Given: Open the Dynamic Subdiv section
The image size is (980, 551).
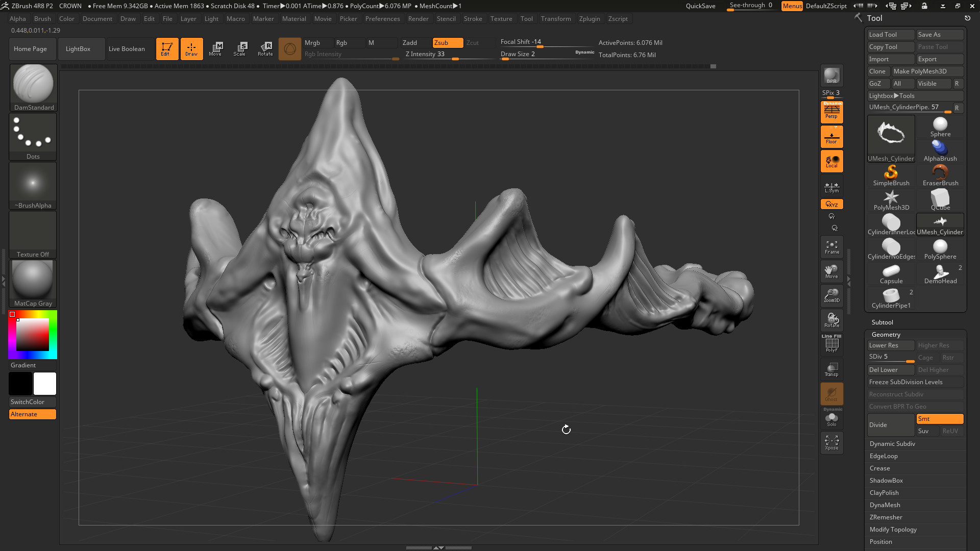Looking at the screenshot, I should pyautogui.click(x=892, y=443).
